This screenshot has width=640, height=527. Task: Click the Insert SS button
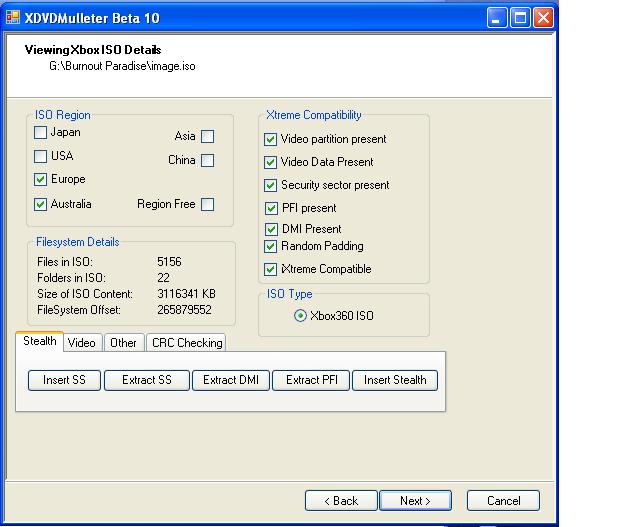64,380
